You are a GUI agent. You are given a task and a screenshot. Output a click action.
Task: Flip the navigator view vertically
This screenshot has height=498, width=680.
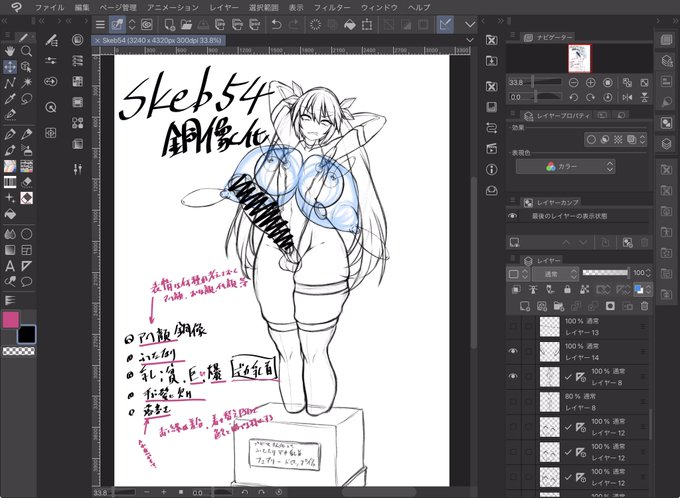point(644,98)
